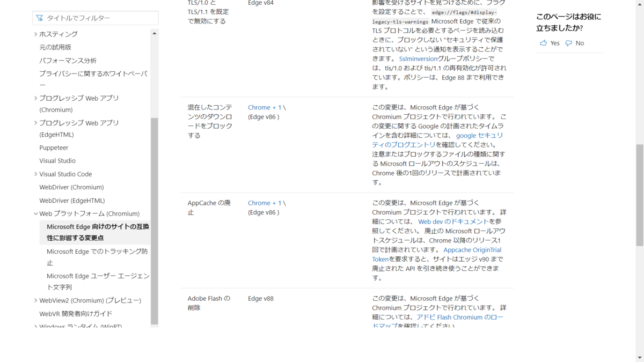The width and height of the screenshot is (644, 362).
Task: Expand the Visual Studio Code node
Action: [x=36, y=174]
